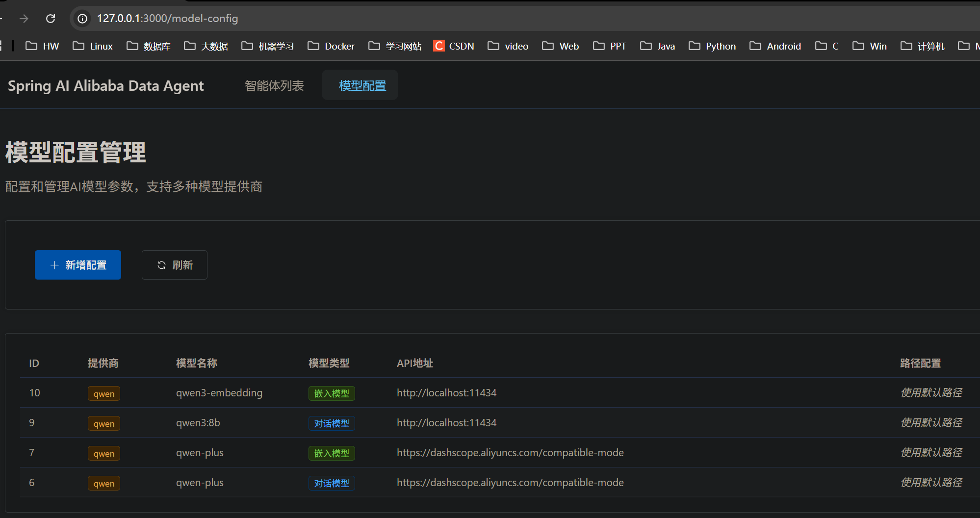The height and width of the screenshot is (518, 980).
Task: Click localhost:11434 address in row 10
Action: [x=446, y=393]
